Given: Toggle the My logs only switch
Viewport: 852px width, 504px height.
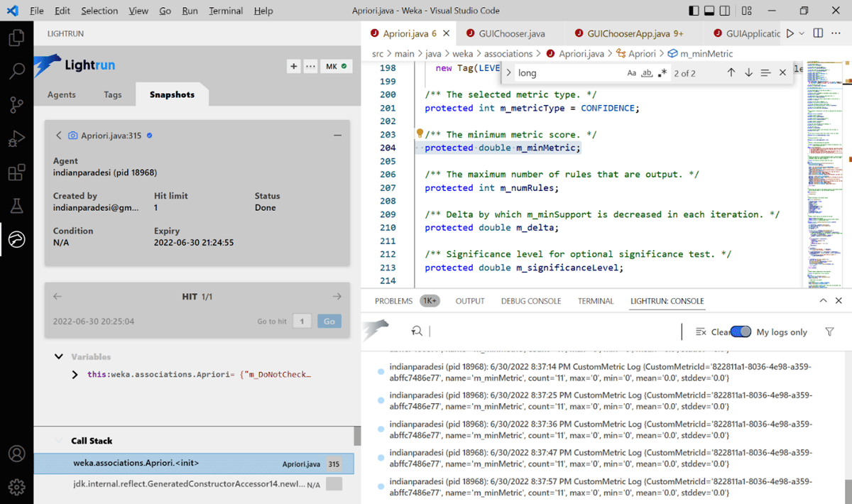Looking at the screenshot, I should tap(741, 332).
